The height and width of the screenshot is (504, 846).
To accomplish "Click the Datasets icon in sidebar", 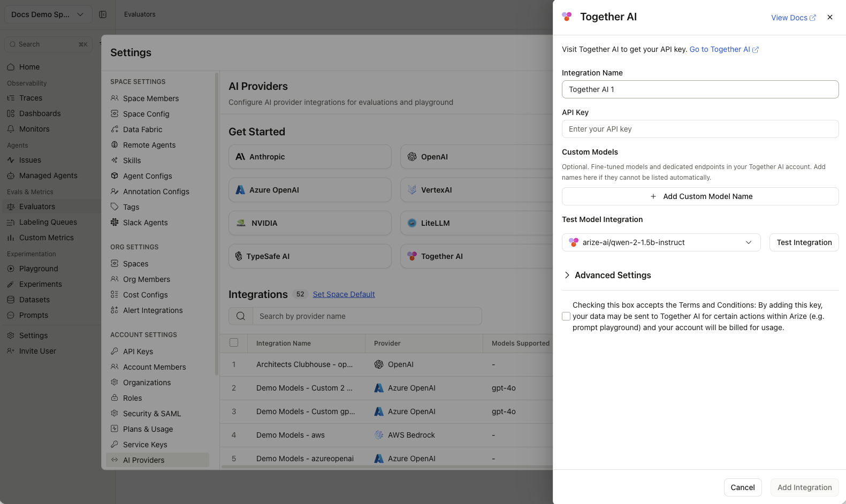I will [x=11, y=300].
